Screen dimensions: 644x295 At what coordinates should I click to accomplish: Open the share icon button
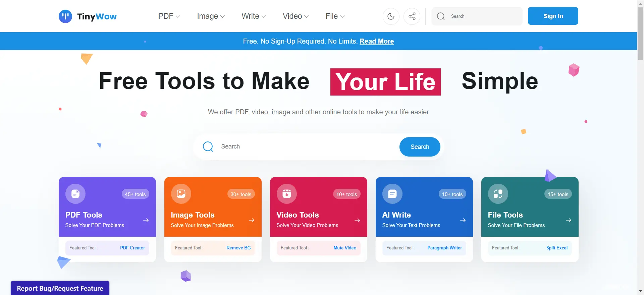(412, 16)
